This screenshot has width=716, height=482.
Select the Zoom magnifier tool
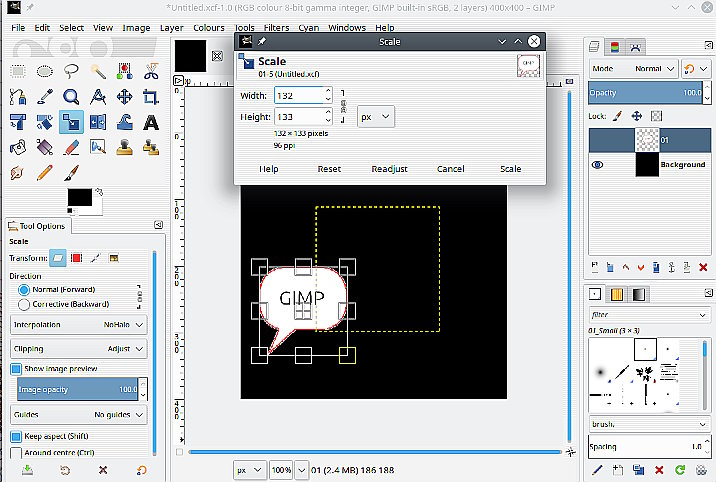(71, 97)
